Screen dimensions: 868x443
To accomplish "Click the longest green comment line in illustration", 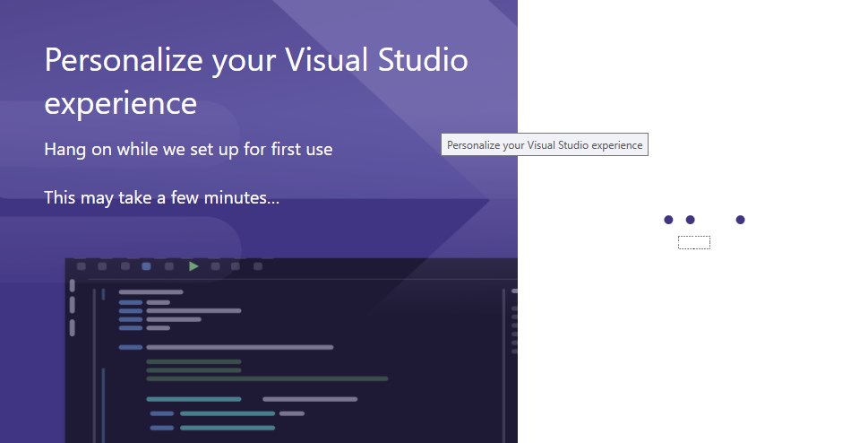I will point(267,378).
